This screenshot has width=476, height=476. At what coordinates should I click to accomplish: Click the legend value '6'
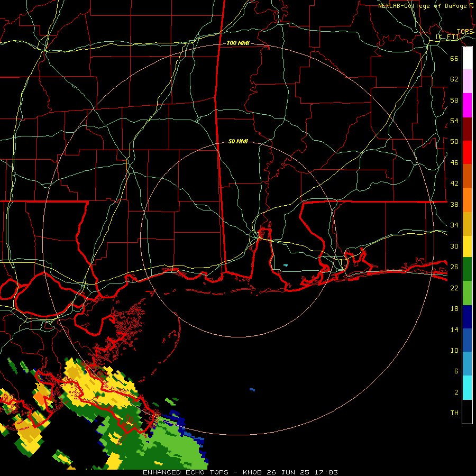[456, 371]
